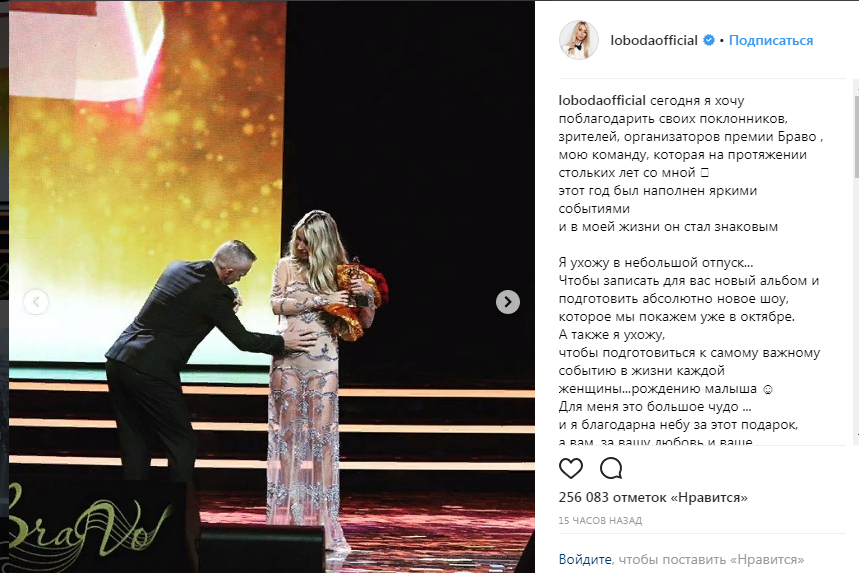Go back with the left carousel arrow

point(36,302)
